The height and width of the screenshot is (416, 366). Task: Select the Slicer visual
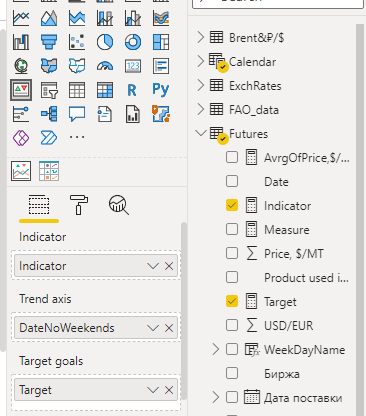49,90
